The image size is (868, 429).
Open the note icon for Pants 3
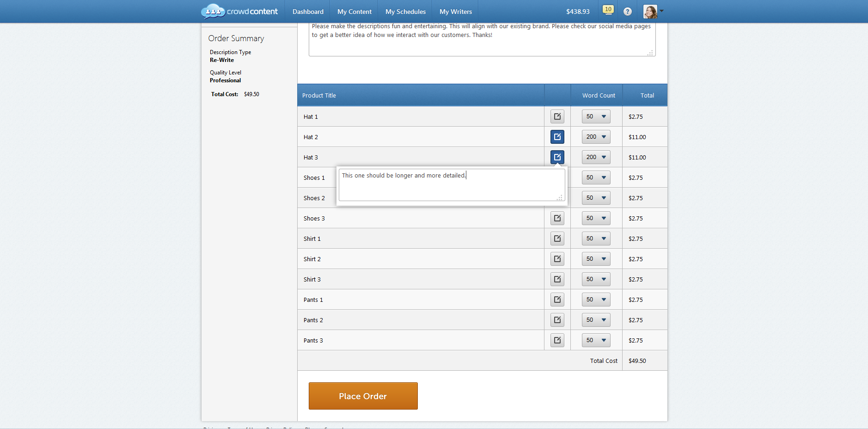557,340
